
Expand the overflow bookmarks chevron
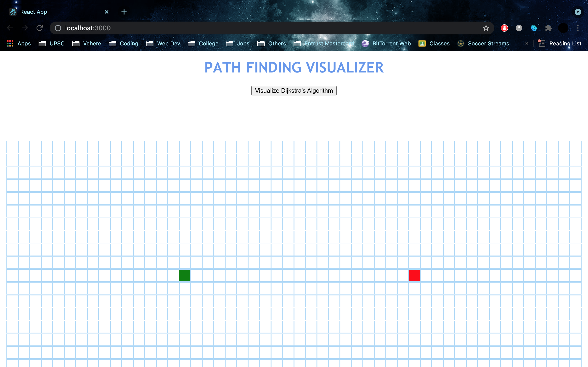[526, 43]
